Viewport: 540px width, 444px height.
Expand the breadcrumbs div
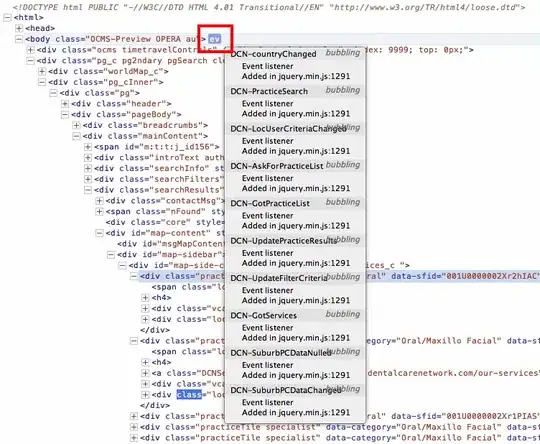pos(76,125)
